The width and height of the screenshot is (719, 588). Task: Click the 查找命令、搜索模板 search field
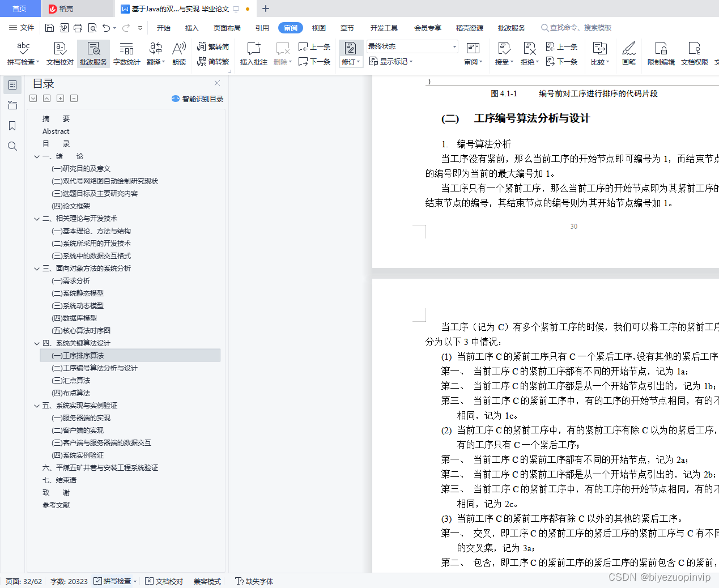point(576,28)
